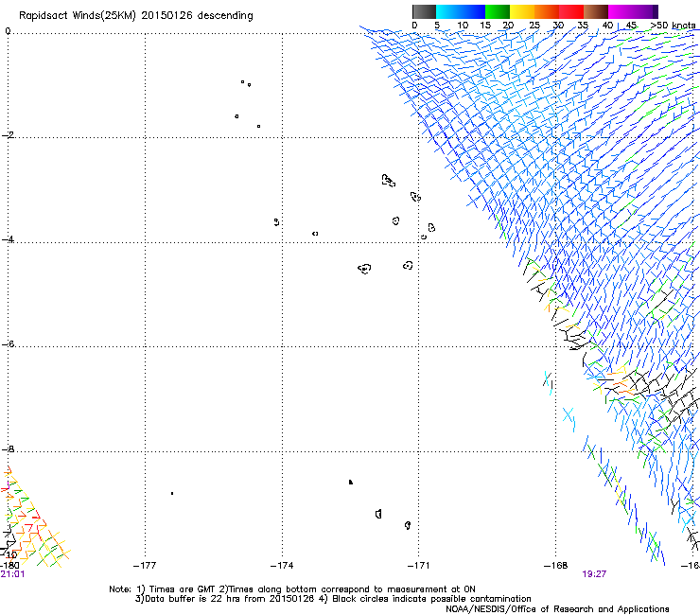Select the legend's "15" knots label
Image resolution: width=700 pixels, height=615 pixels.
(485, 26)
